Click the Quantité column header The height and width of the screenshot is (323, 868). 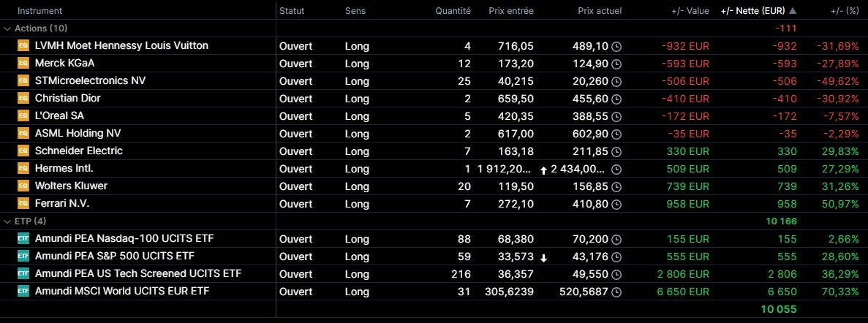[x=453, y=11]
